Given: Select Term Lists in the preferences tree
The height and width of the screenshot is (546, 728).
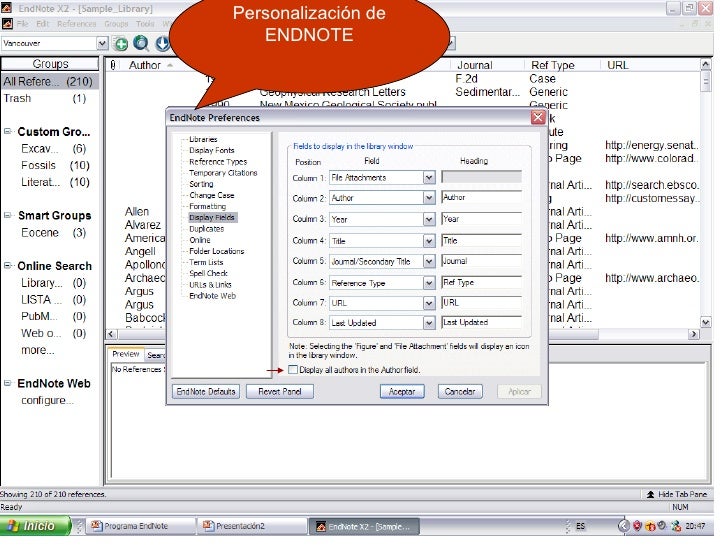Looking at the screenshot, I should coord(206,262).
